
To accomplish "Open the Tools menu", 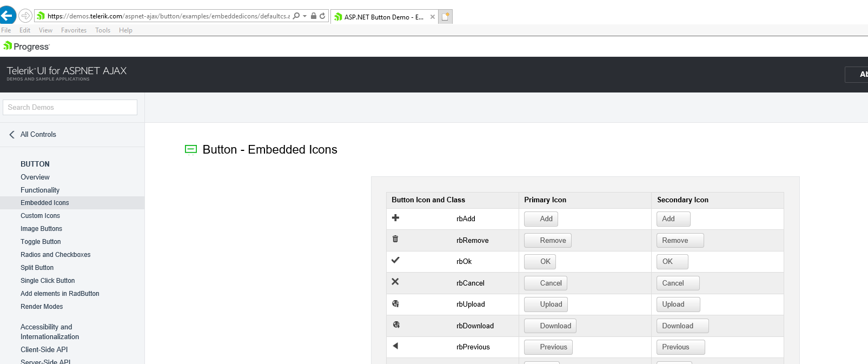I will click(x=103, y=30).
